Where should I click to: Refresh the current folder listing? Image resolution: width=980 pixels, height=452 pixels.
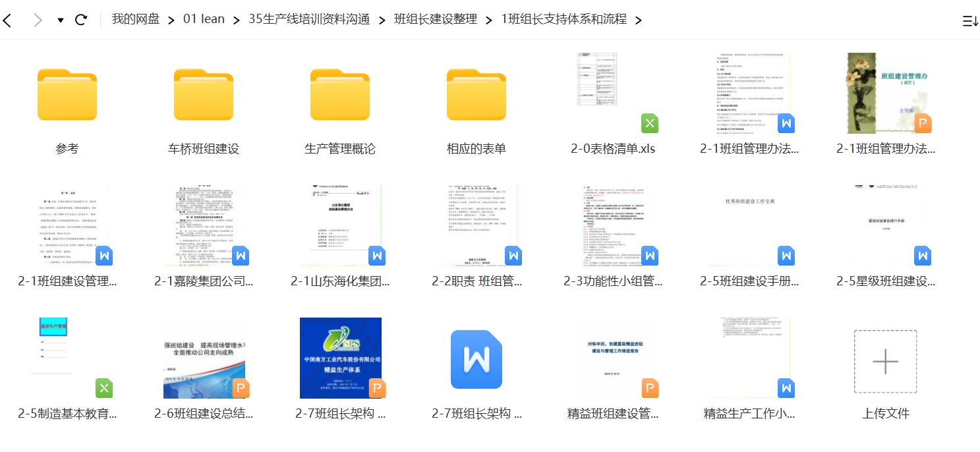pos(81,20)
